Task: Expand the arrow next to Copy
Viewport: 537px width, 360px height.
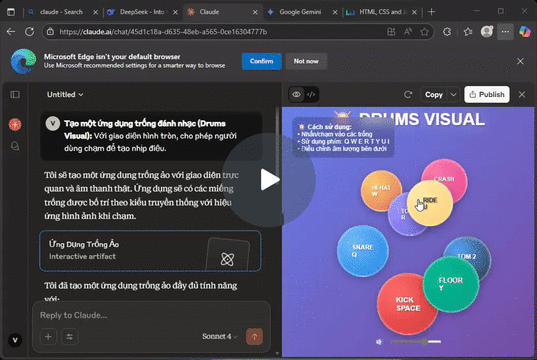Action: click(453, 95)
